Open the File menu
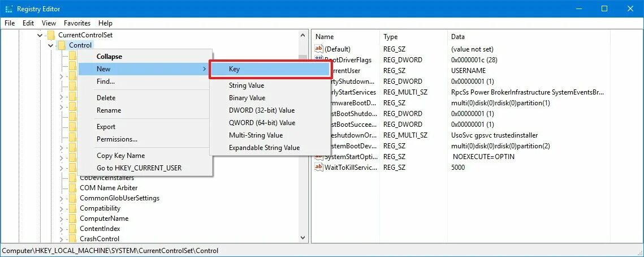Screen dimensions: 644x257 click(10, 23)
